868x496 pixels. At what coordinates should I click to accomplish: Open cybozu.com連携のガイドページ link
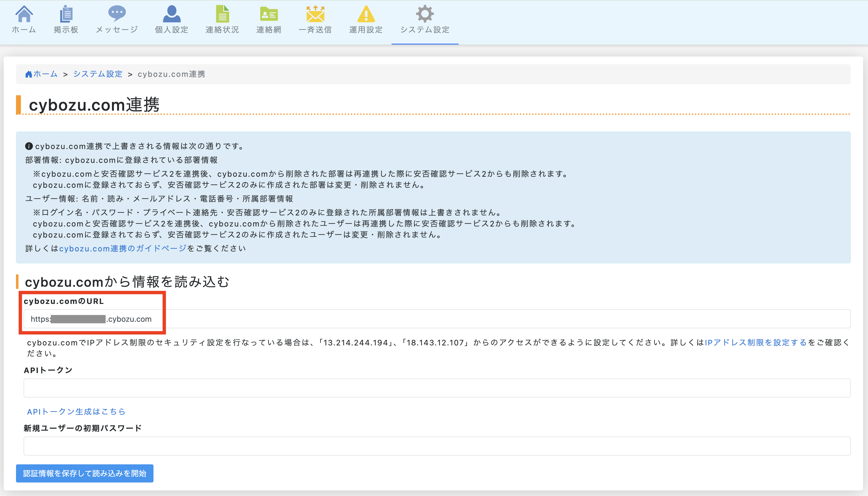pyautogui.click(x=123, y=248)
